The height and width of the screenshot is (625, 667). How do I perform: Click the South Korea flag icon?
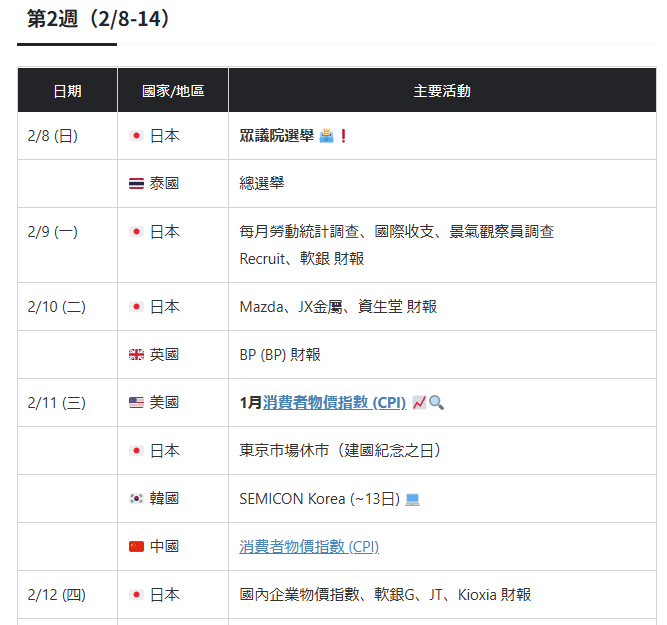tap(137, 499)
